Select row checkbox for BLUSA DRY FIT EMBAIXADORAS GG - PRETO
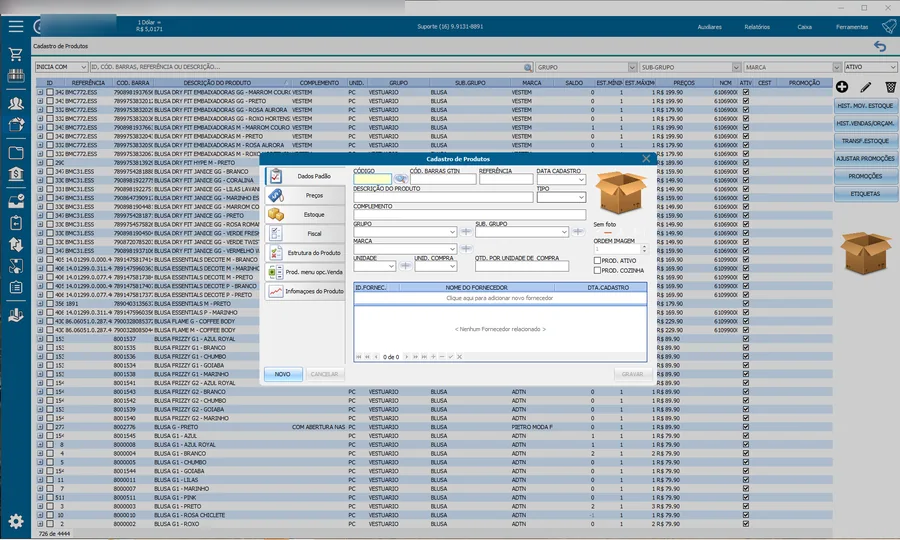Image resolution: width=900 pixels, height=540 pixels. 50,101
